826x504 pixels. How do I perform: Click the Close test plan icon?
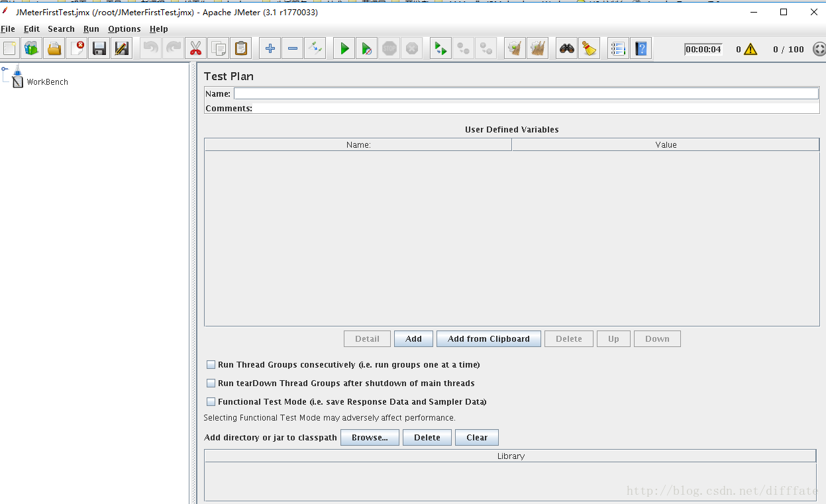(77, 48)
